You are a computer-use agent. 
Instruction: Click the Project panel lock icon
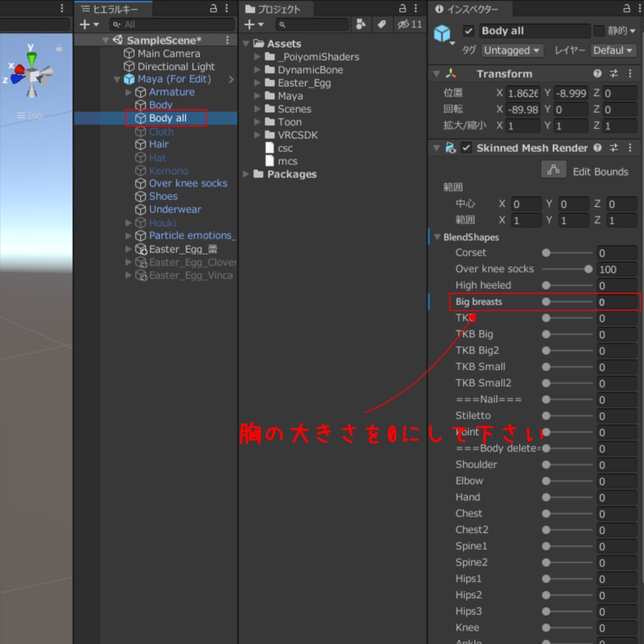[402, 8]
